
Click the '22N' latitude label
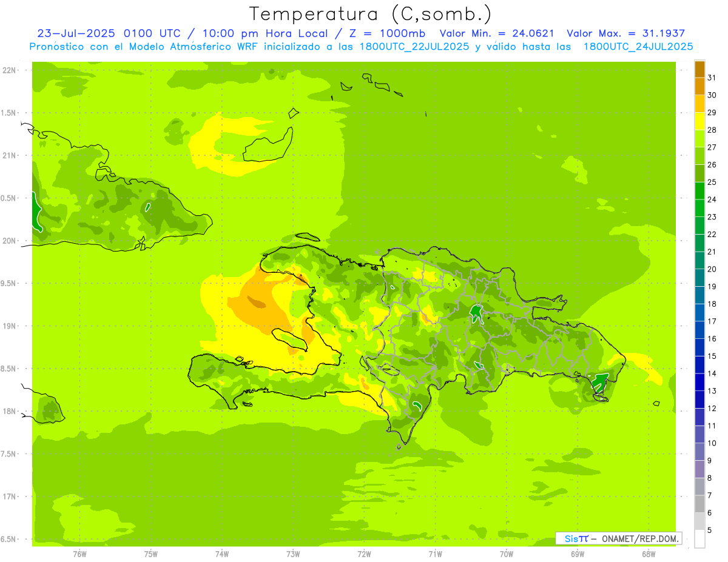pyautogui.click(x=8, y=70)
